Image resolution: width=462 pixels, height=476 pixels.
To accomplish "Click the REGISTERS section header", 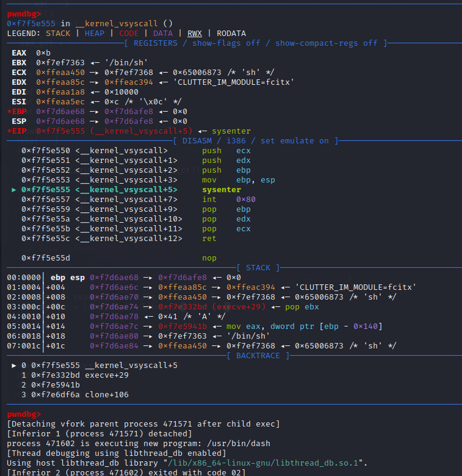I will pyautogui.click(x=256, y=43).
